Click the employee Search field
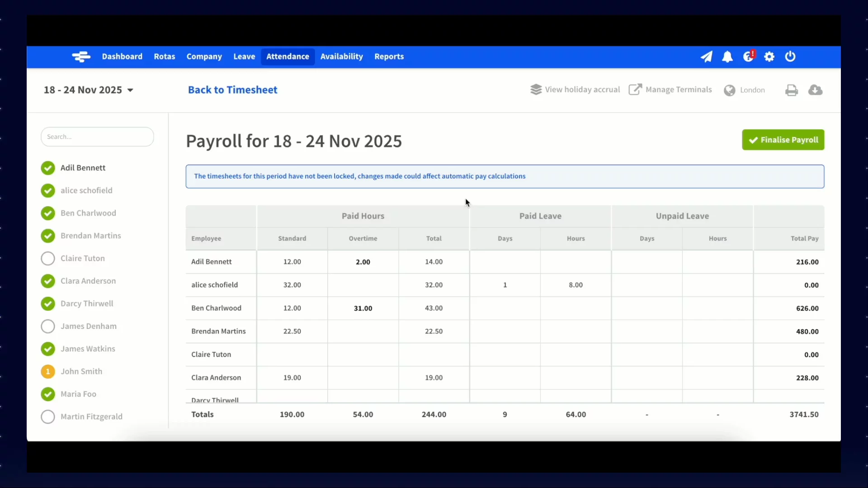The height and width of the screenshot is (488, 868). 97,137
